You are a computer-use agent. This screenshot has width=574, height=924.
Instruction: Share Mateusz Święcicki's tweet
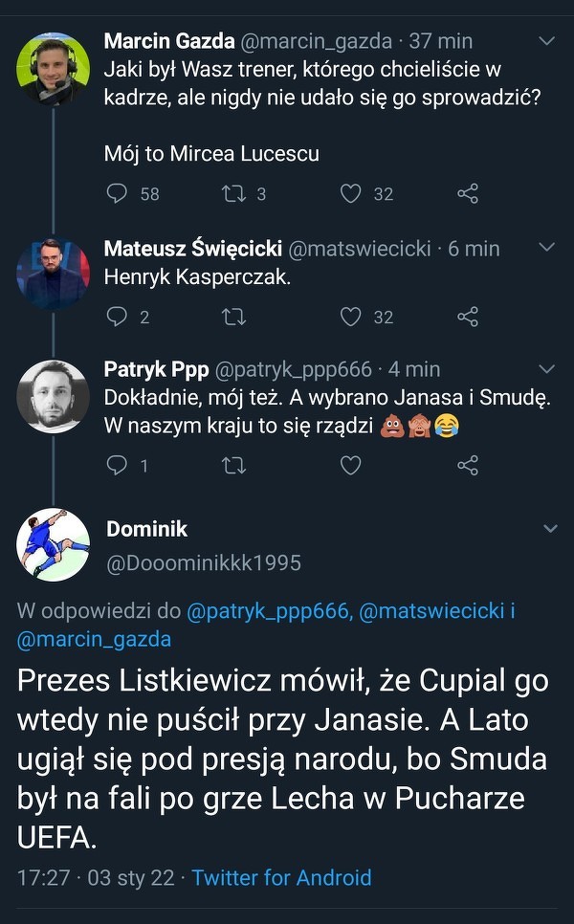[x=468, y=317]
